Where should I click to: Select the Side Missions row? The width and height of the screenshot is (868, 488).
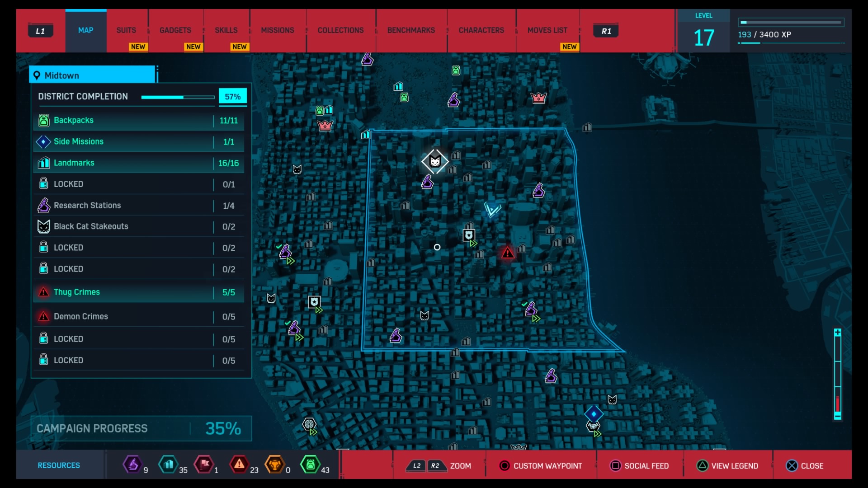tap(139, 141)
